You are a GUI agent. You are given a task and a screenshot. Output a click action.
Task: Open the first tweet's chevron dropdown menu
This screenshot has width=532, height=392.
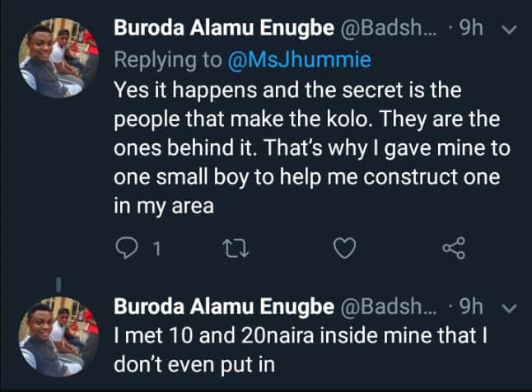point(507,30)
